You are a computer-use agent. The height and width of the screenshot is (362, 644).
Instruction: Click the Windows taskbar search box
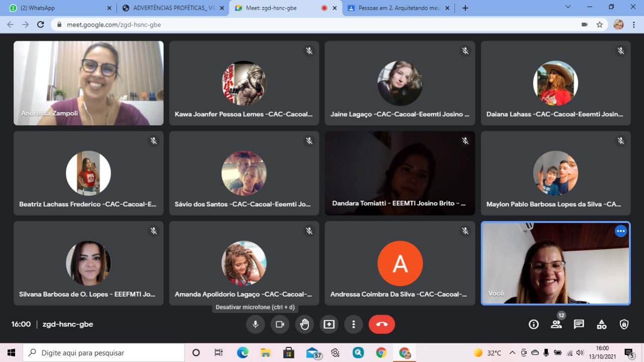click(104, 352)
